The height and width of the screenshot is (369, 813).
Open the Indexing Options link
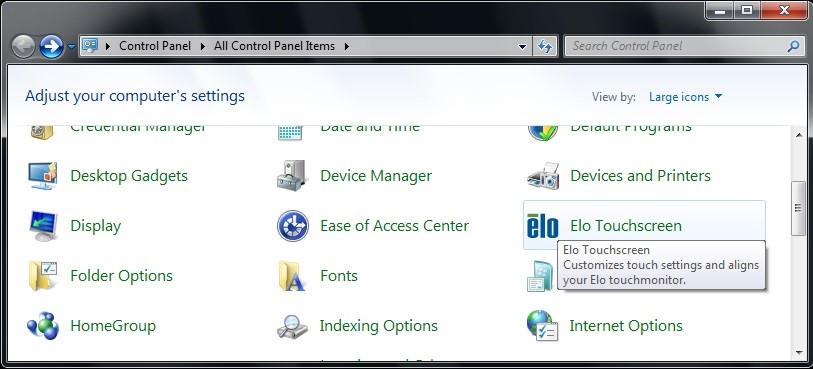(379, 326)
